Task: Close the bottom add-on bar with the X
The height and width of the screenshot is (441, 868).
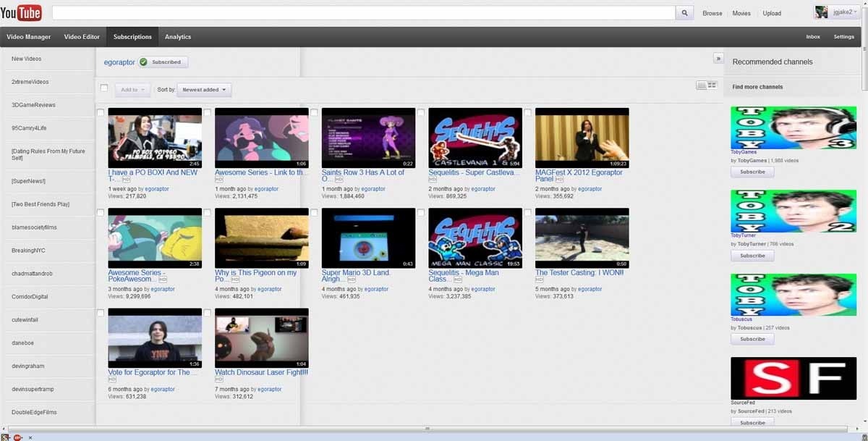Action: tap(30, 437)
